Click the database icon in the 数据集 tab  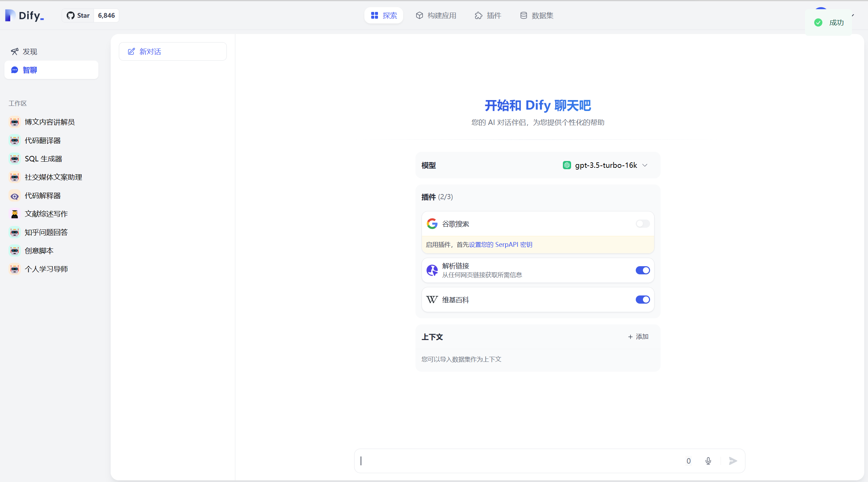(x=523, y=15)
